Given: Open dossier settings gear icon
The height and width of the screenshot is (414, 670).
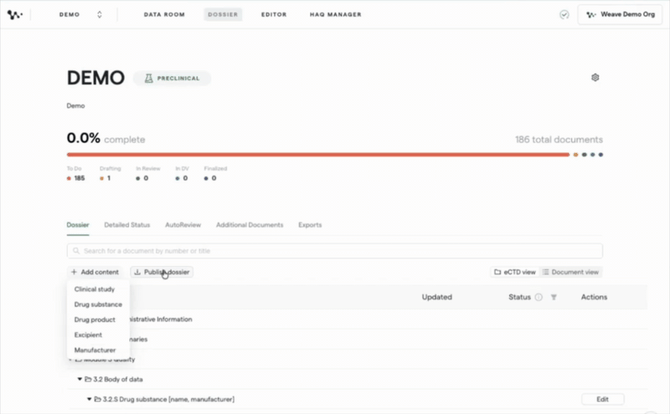Looking at the screenshot, I should 595,77.
